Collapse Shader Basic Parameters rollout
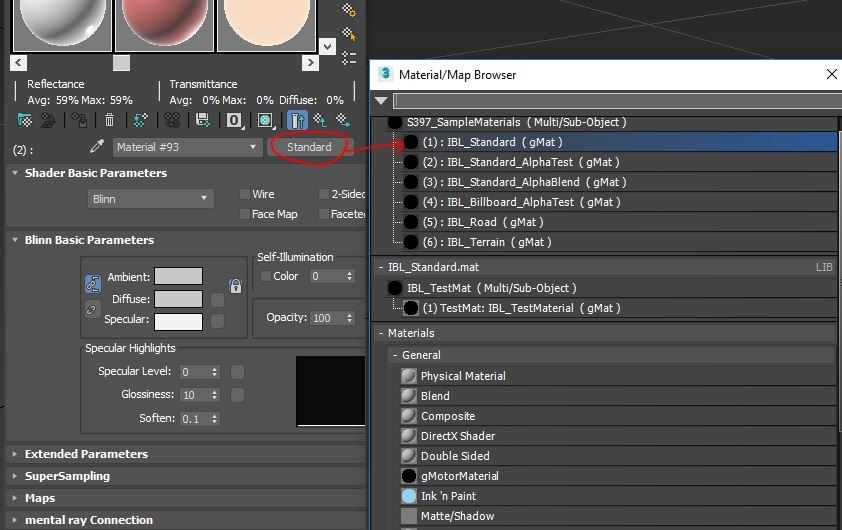Viewport: 842px width, 530px height. (14, 172)
